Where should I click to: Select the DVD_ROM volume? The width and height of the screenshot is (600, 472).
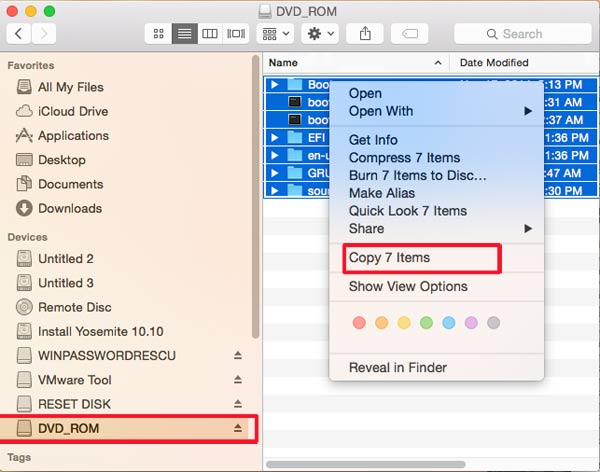(x=126, y=428)
